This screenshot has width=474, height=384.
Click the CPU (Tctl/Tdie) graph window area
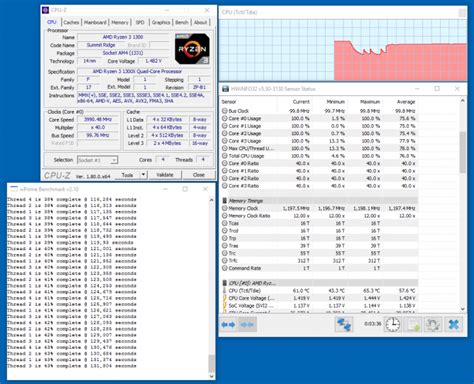[343, 50]
